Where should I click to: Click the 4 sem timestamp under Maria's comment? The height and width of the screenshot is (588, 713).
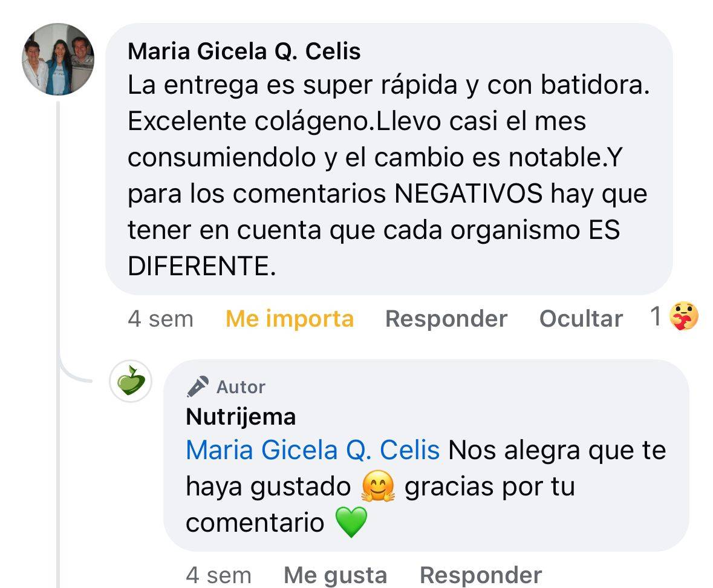[160, 319]
